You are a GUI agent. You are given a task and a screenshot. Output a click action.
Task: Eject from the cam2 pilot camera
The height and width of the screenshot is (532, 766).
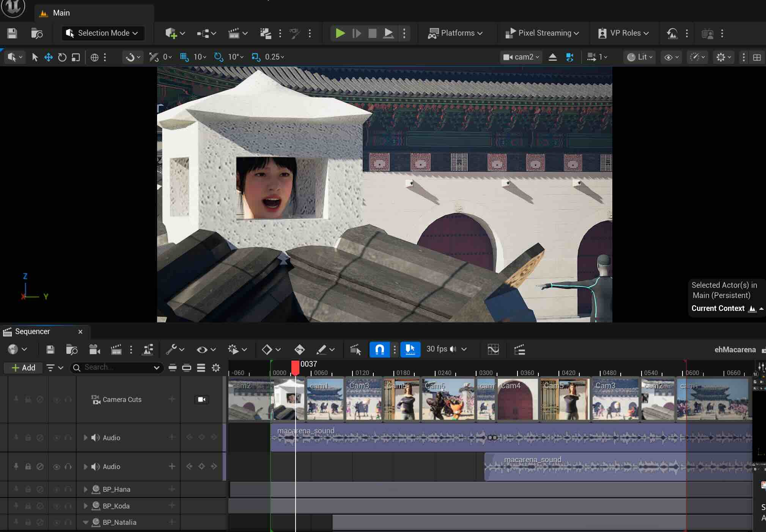[x=552, y=57]
